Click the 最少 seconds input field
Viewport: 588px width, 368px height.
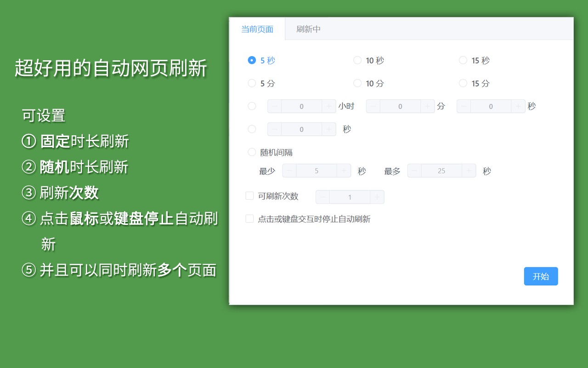tap(316, 171)
